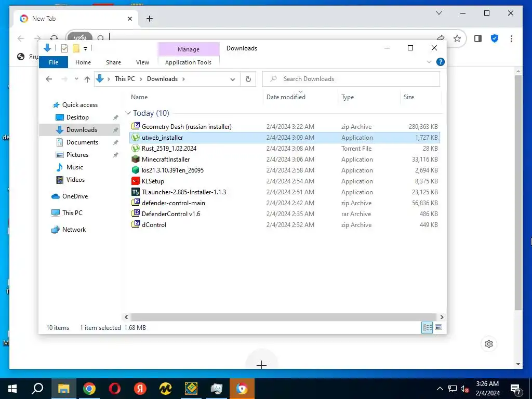Open the File menu tab
This screenshot has height=399, width=532.
coord(54,62)
